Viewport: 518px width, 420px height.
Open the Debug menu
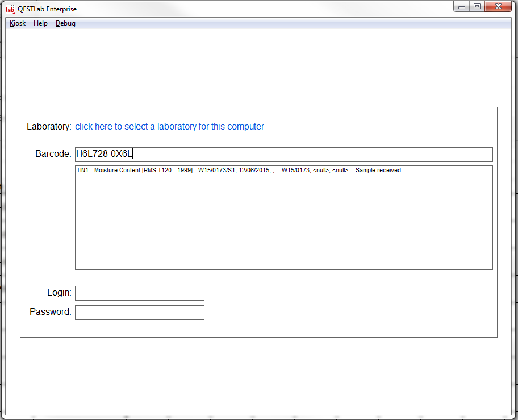(x=65, y=23)
